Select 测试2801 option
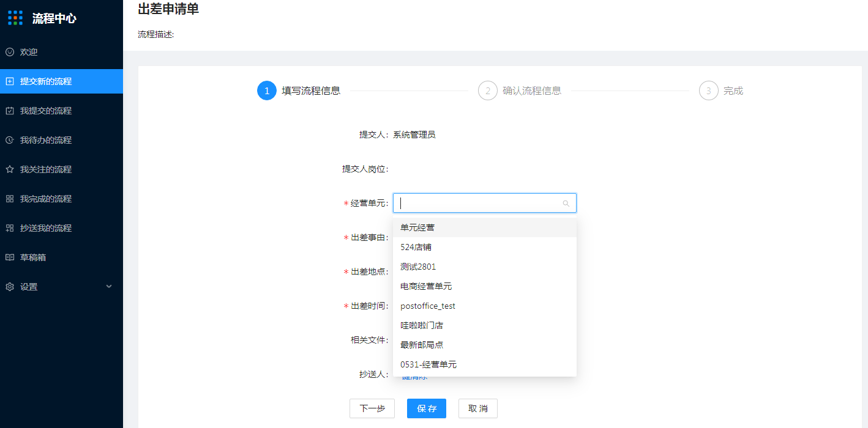The width and height of the screenshot is (868, 428). 485,267
